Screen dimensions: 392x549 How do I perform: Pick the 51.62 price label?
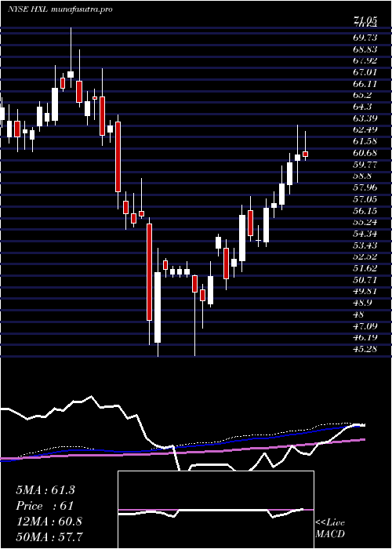tap(365, 268)
